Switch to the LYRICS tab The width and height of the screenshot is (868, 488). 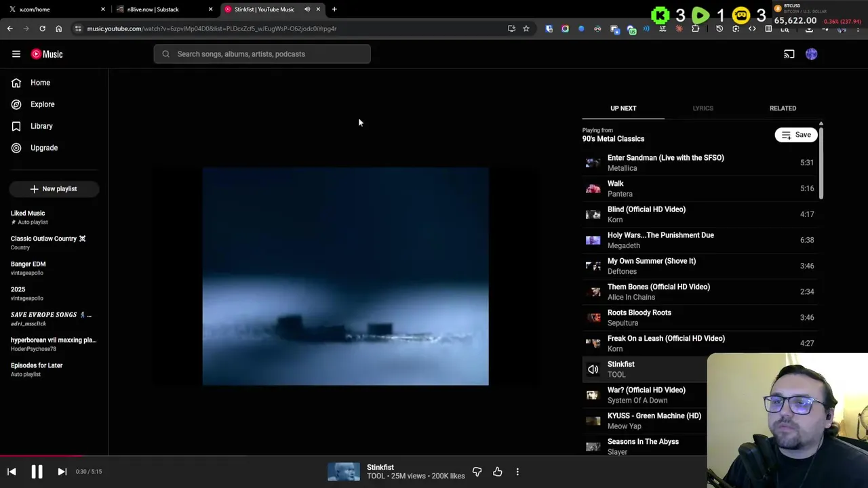703,108
